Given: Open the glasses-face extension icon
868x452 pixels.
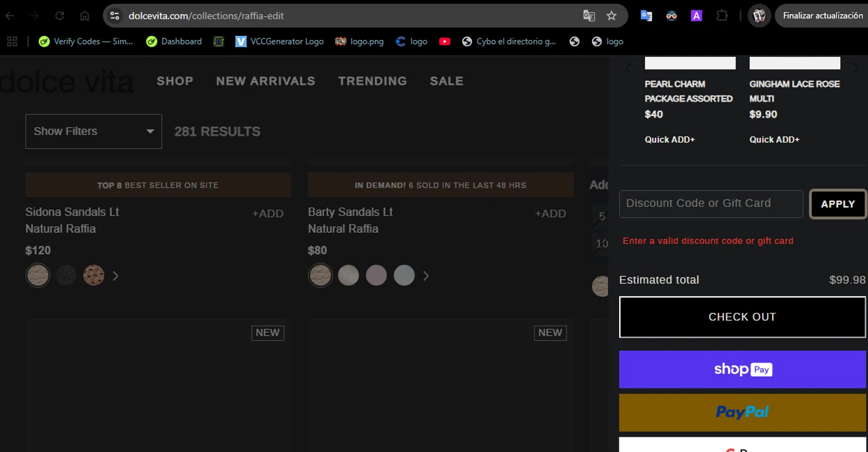Looking at the screenshot, I should [x=671, y=16].
